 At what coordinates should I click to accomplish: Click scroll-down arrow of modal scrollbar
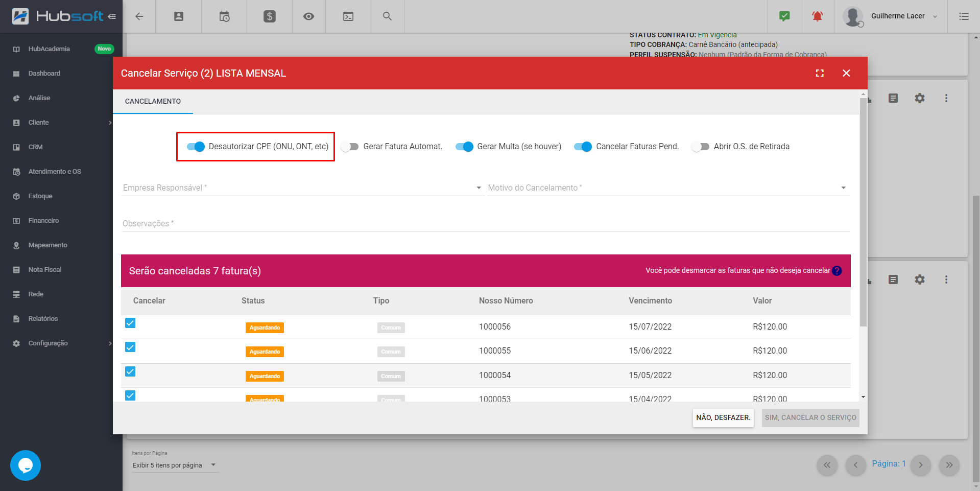point(863,397)
